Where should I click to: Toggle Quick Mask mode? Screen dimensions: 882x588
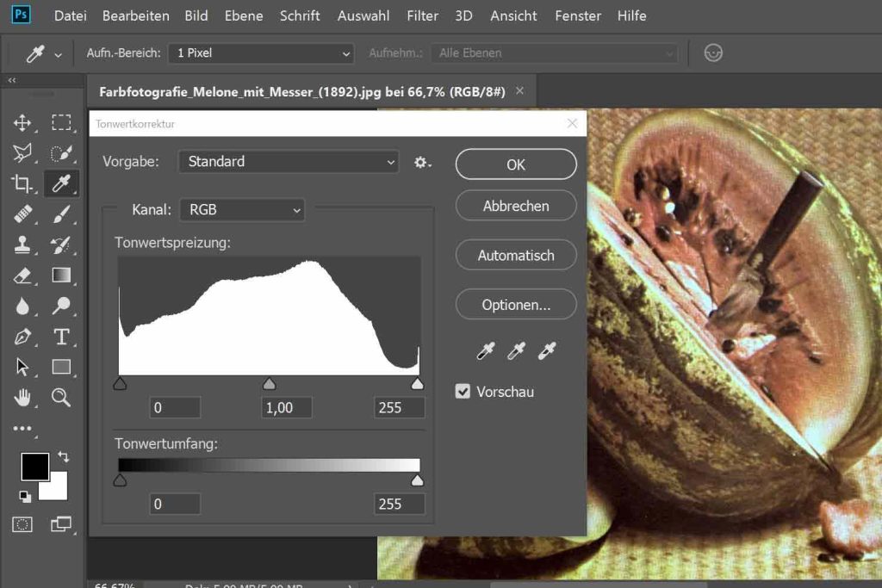pyautogui.click(x=22, y=523)
